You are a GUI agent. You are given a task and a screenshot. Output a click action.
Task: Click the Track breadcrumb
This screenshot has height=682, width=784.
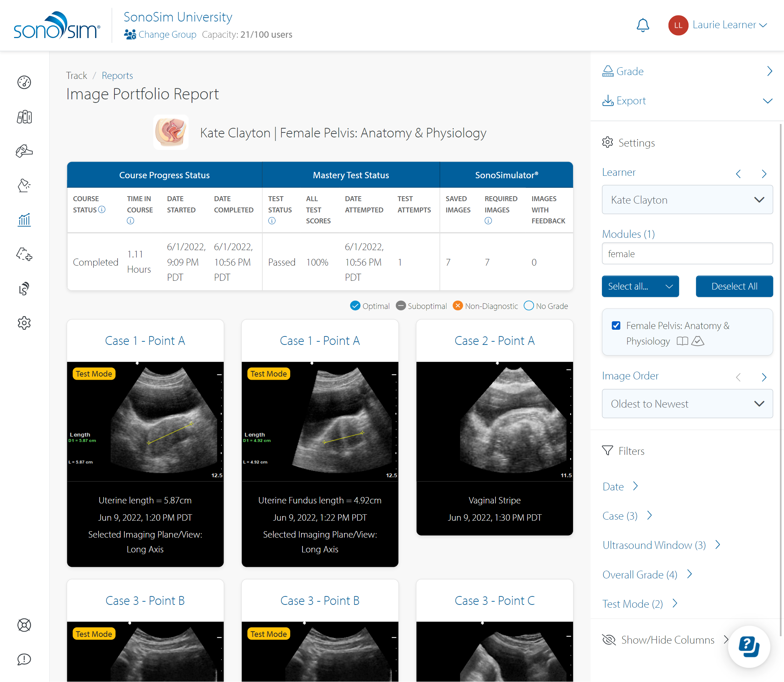(76, 75)
